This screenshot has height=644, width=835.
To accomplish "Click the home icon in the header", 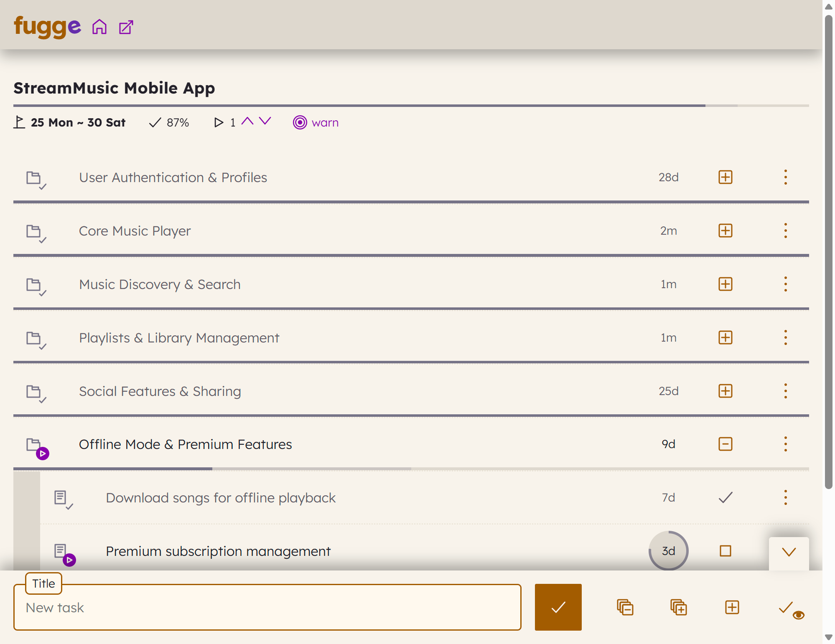I will [x=100, y=27].
